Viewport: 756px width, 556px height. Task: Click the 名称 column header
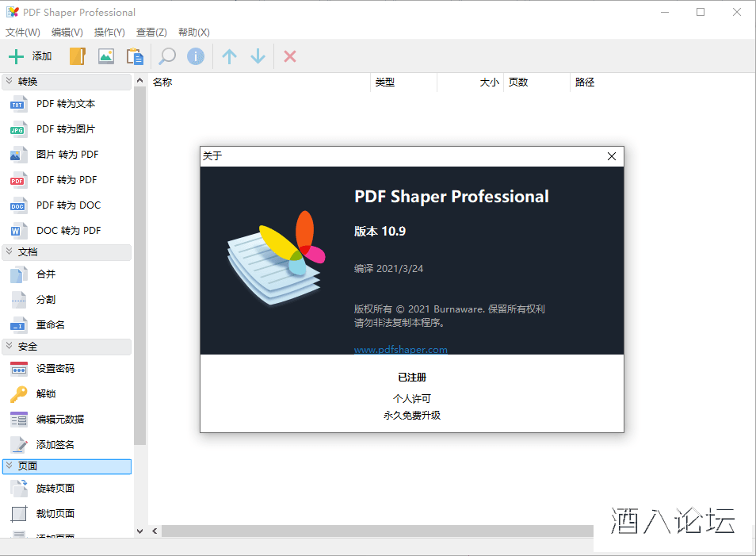(162, 82)
